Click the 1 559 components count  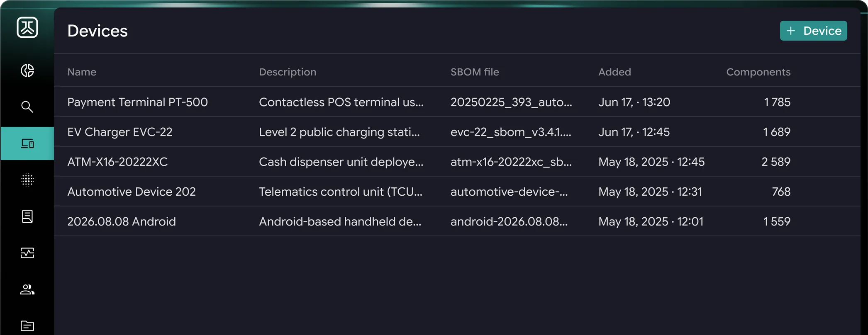coord(777,221)
